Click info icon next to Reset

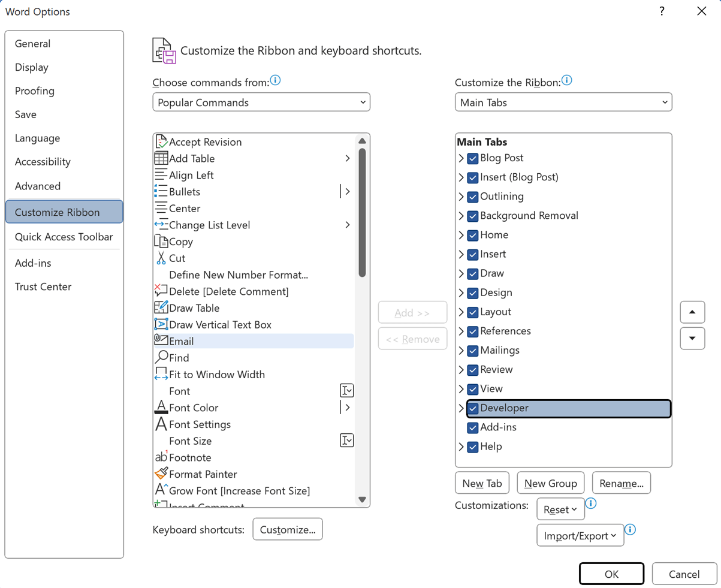tap(590, 503)
